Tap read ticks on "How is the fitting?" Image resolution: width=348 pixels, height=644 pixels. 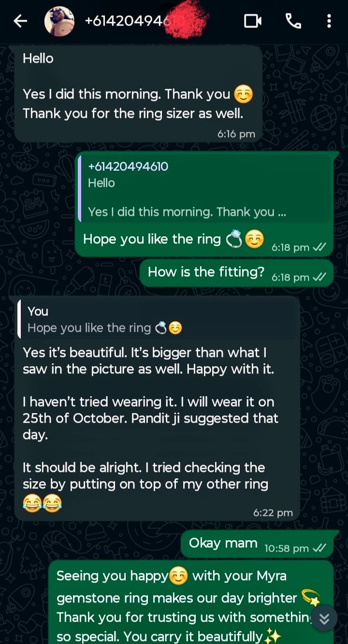(x=319, y=277)
